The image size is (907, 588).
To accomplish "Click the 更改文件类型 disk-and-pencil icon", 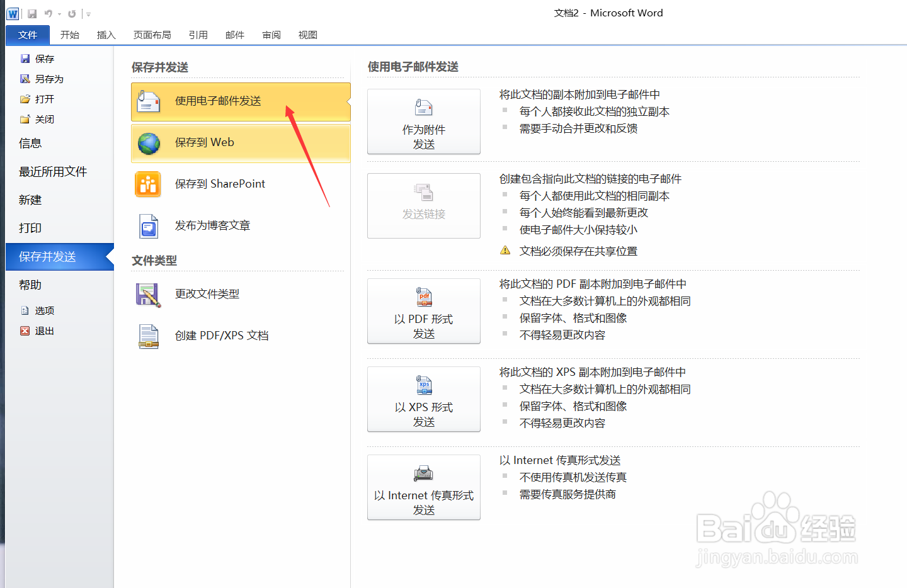I will (149, 295).
